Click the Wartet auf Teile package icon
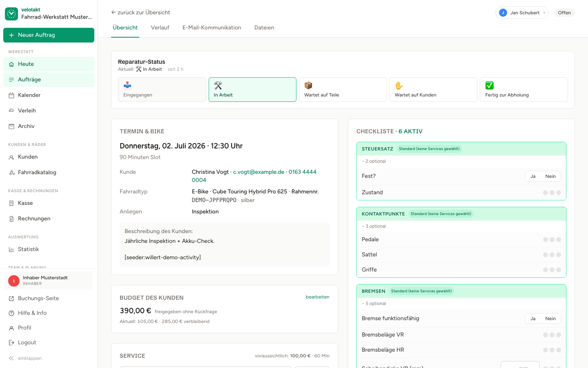The height and width of the screenshot is (368, 588). (x=308, y=85)
